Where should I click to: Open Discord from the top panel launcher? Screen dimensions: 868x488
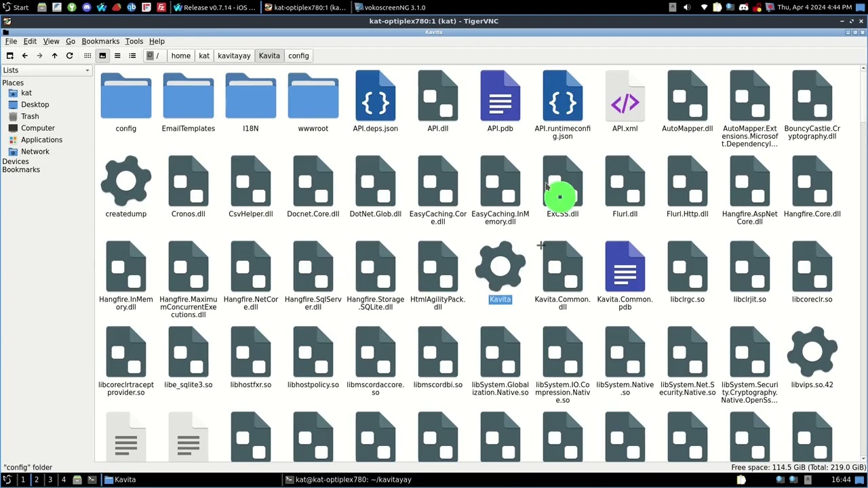click(x=87, y=7)
